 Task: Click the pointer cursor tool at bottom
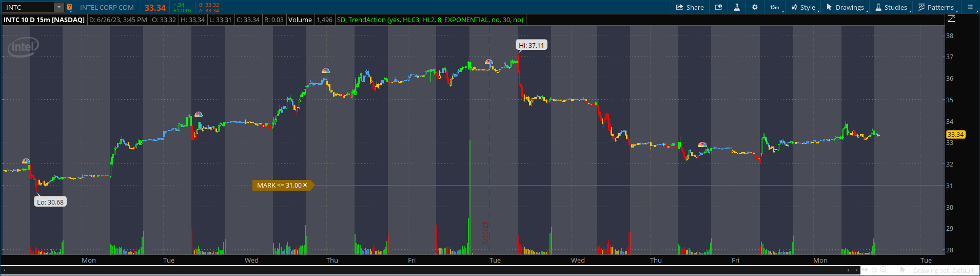pyautogui.click(x=903, y=270)
